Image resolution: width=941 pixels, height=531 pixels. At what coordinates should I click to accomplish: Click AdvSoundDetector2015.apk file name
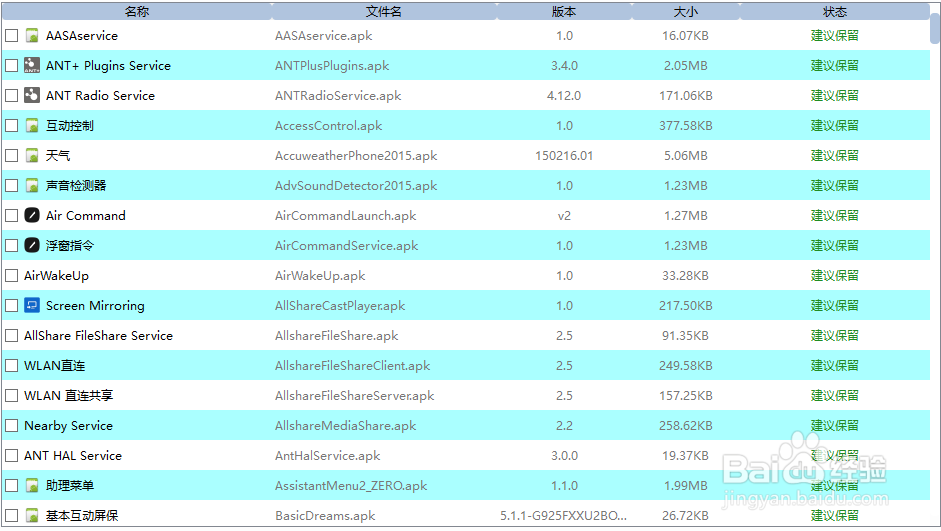click(356, 185)
